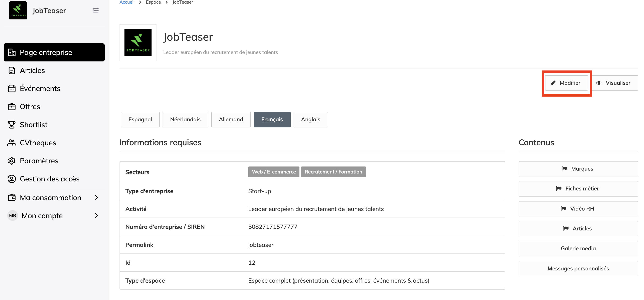Collapse the sidebar with the hamburger icon
The width and height of the screenshot is (644, 300).
coord(96,11)
